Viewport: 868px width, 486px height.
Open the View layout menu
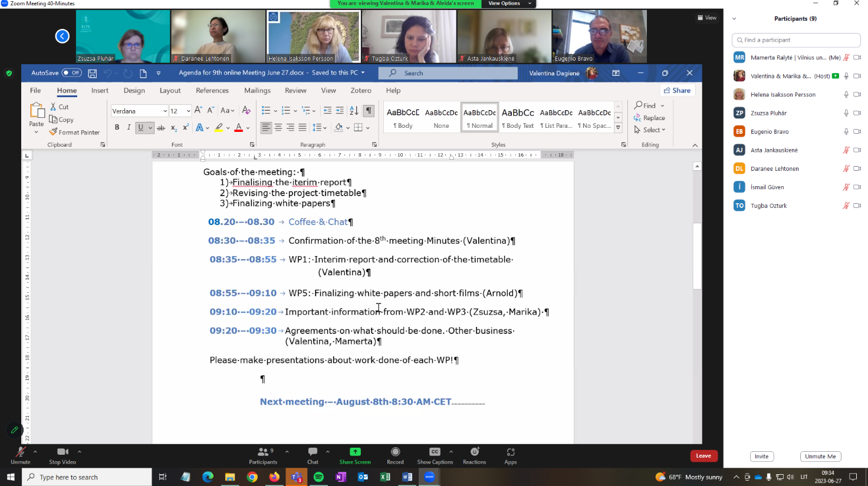[707, 18]
